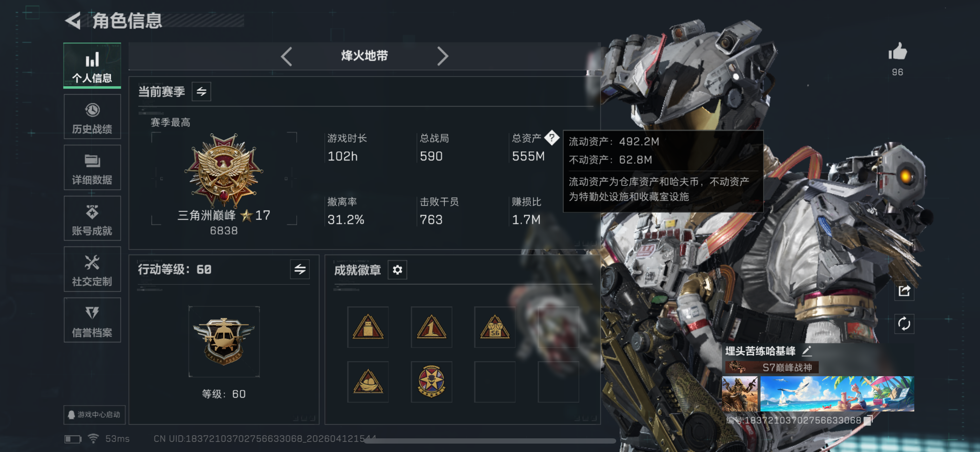Image resolution: width=980 pixels, height=452 pixels.
Task: Select the 社交定制 sidebar tab
Action: point(93,269)
